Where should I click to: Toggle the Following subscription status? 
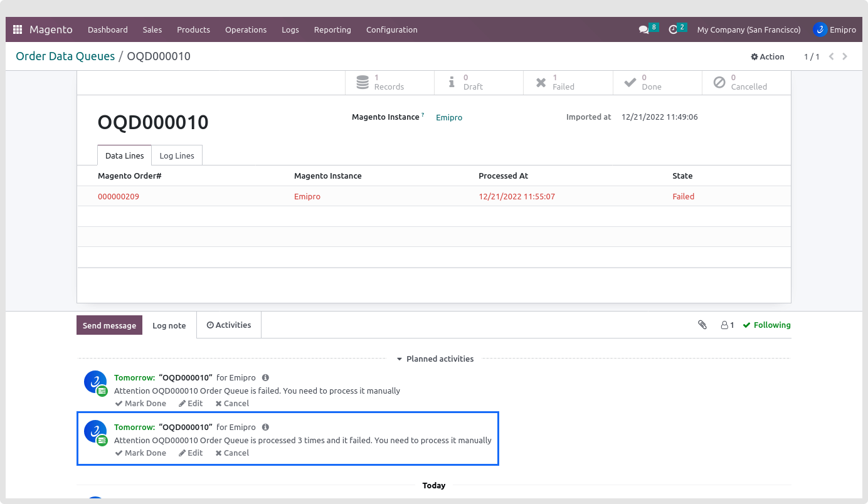coord(766,325)
